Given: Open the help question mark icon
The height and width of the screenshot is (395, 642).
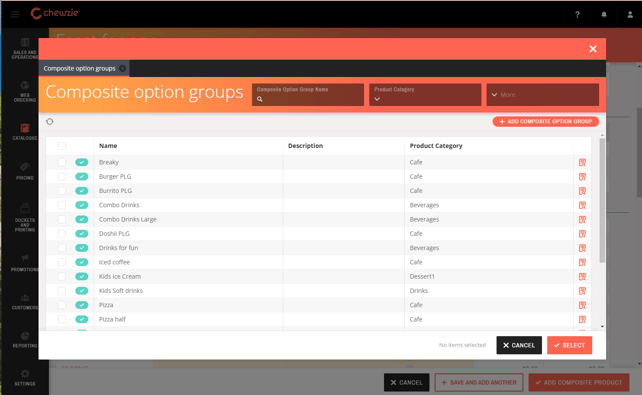Looking at the screenshot, I should (x=577, y=15).
